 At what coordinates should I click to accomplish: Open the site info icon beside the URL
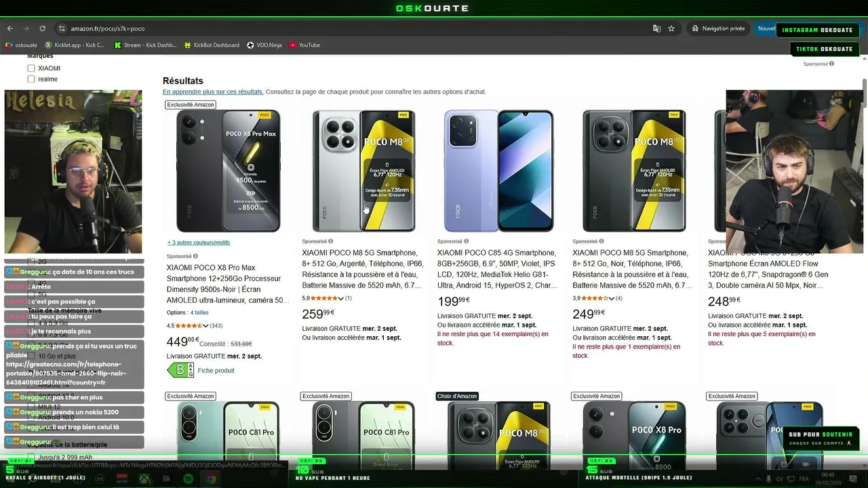click(62, 28)
